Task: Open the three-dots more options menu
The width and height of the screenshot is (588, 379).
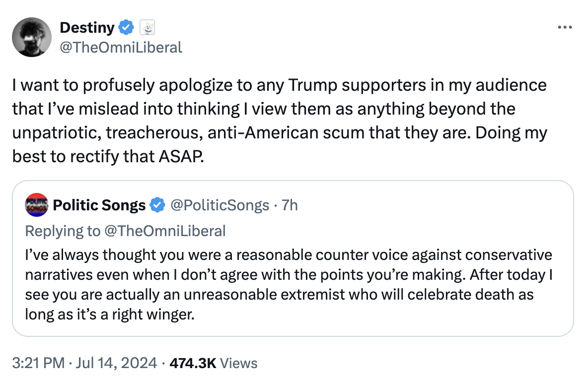Action: point(565,27)
